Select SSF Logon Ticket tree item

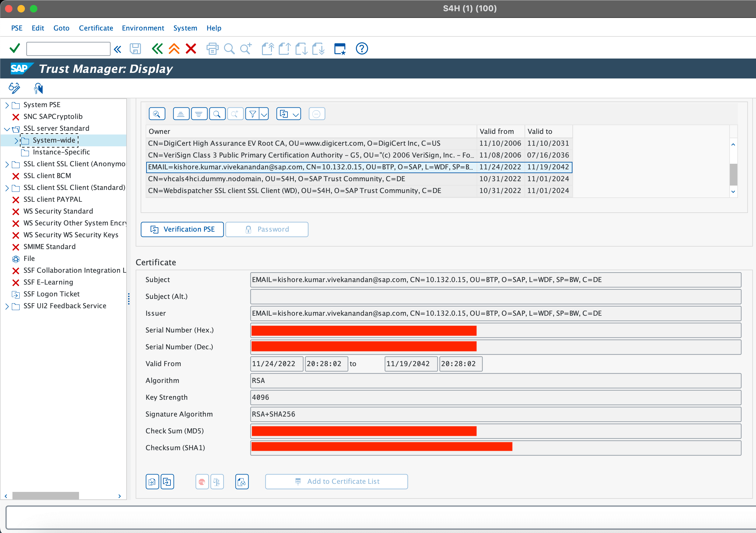tap(51, 294)
